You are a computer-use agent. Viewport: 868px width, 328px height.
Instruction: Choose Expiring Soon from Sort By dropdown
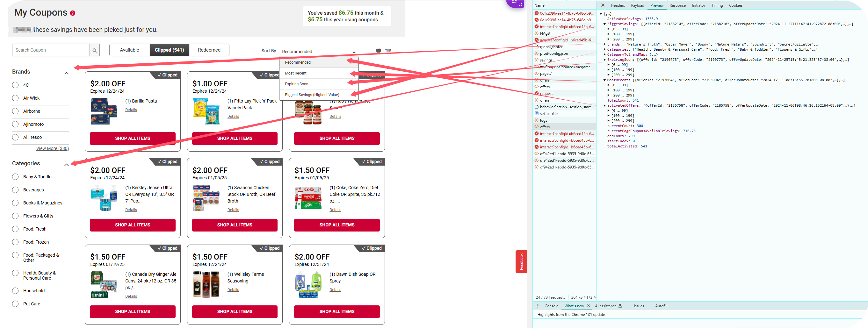[x=297, y=84]
